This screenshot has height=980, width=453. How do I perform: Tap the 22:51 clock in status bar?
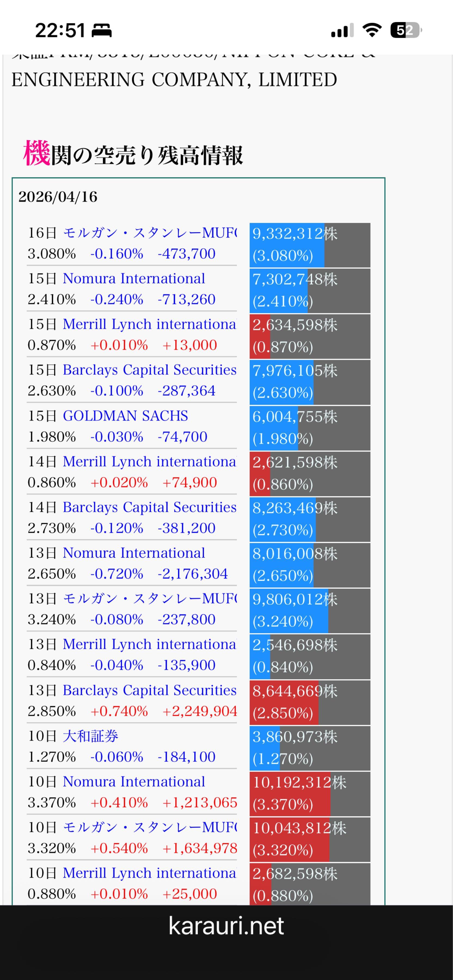point(60,30)
